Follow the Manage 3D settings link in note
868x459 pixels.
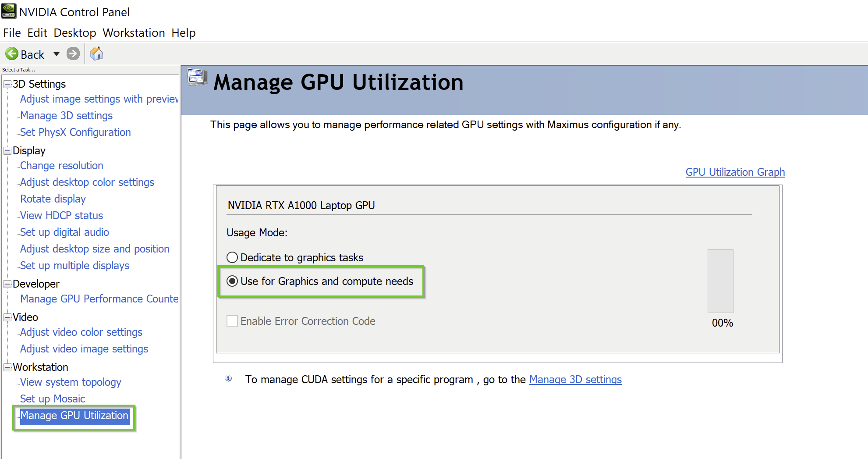point(575,380)
